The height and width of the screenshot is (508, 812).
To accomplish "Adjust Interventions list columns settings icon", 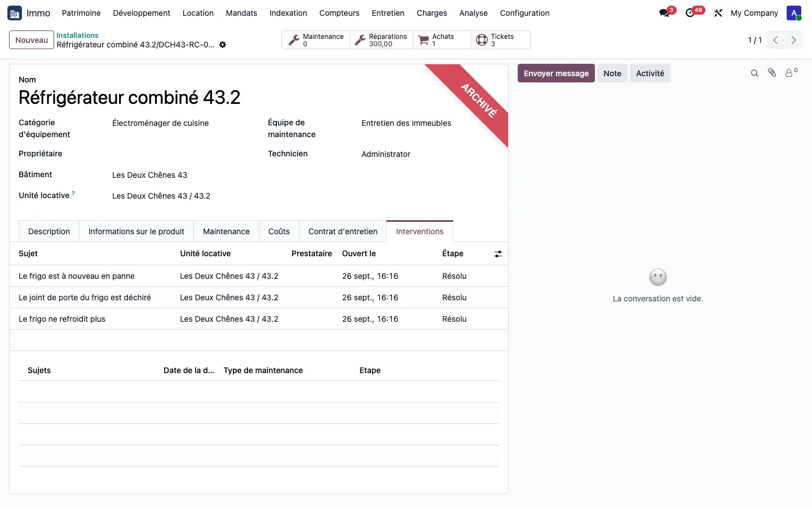I will coord(498,254).
